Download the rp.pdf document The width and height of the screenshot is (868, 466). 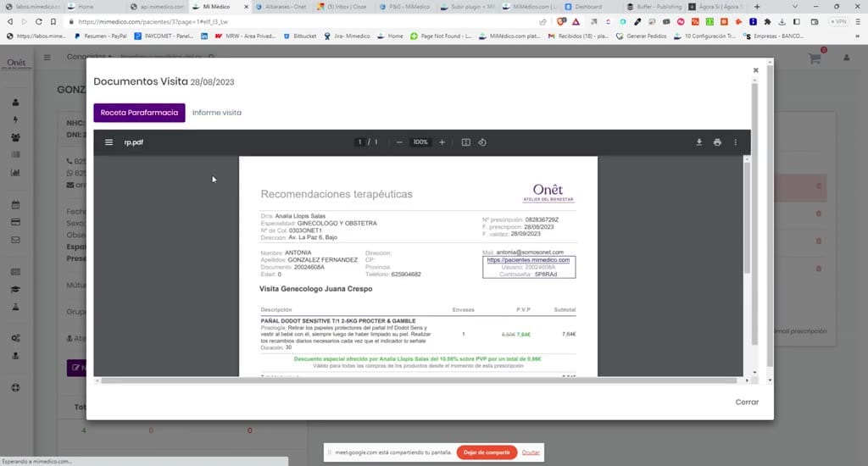pyautogui.click(x=698, y=142)
